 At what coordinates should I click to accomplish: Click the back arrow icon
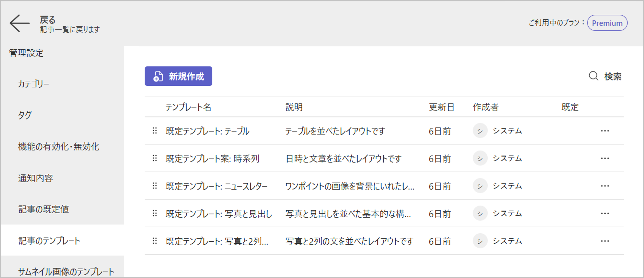click(19, 23)
